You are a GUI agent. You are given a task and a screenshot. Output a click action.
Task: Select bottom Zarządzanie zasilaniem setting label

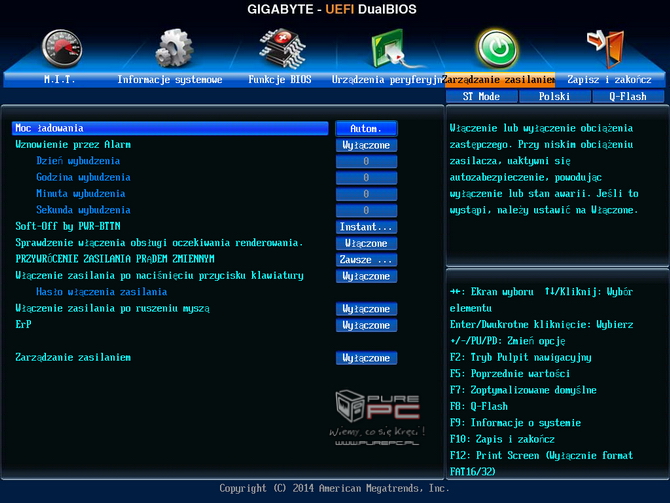click(73, 357)
